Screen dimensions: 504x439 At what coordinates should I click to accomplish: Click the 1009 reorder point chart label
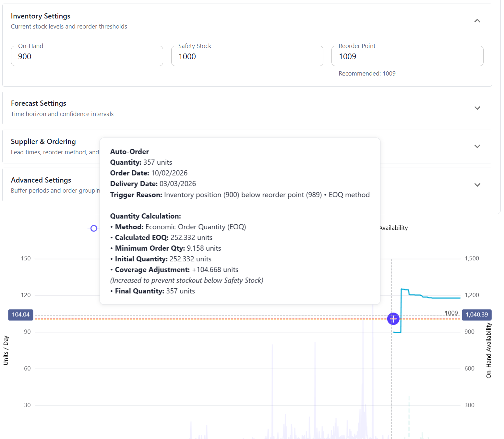point(451,313)
